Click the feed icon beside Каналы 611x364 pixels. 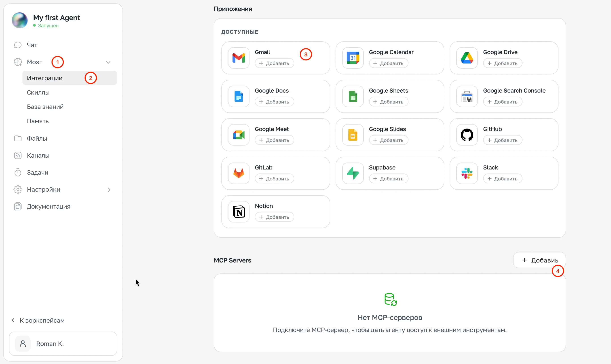18,156
